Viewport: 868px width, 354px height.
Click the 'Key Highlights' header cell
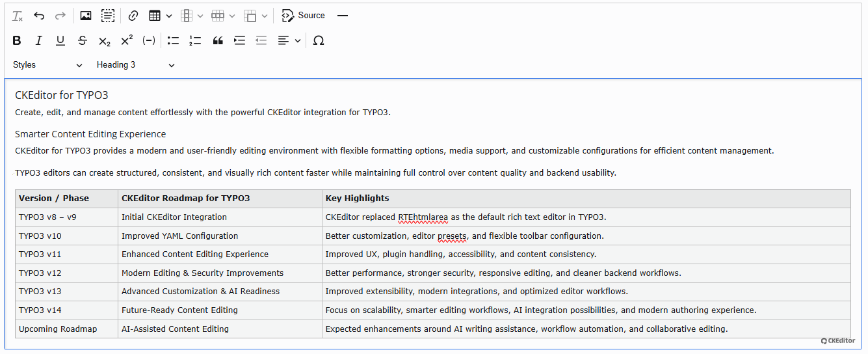pyautogui.click(x=586, y=198)
